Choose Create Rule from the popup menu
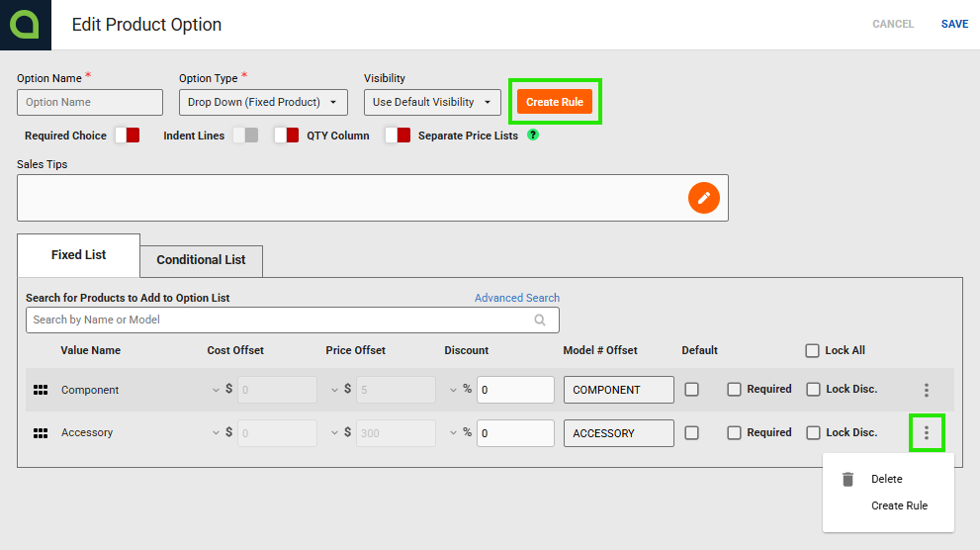This screenshot has width=980, height=550. coord(899,505)
